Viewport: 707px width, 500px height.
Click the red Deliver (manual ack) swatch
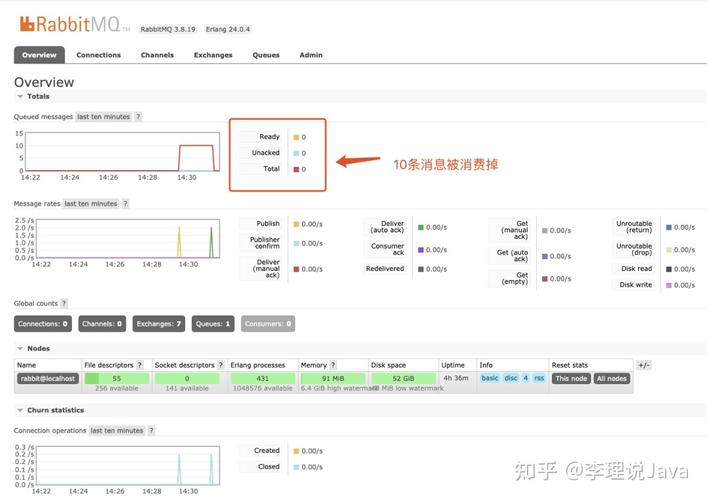tap(296, 269)
